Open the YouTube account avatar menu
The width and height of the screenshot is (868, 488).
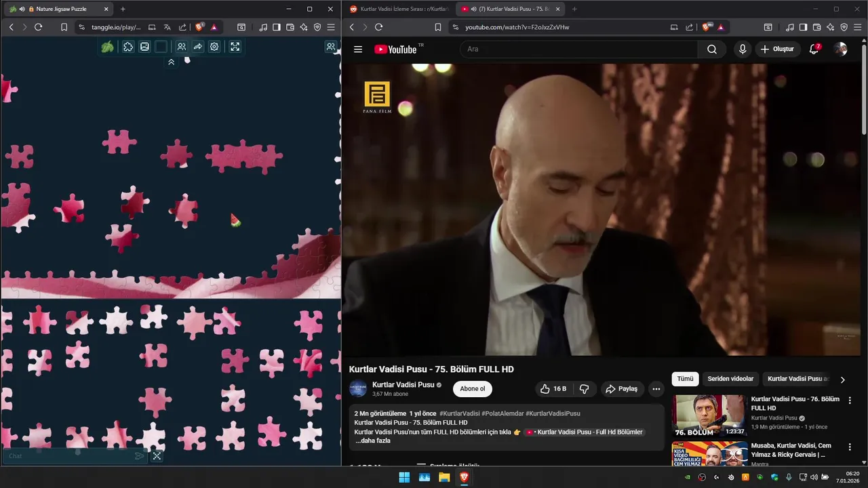(840, 49)
